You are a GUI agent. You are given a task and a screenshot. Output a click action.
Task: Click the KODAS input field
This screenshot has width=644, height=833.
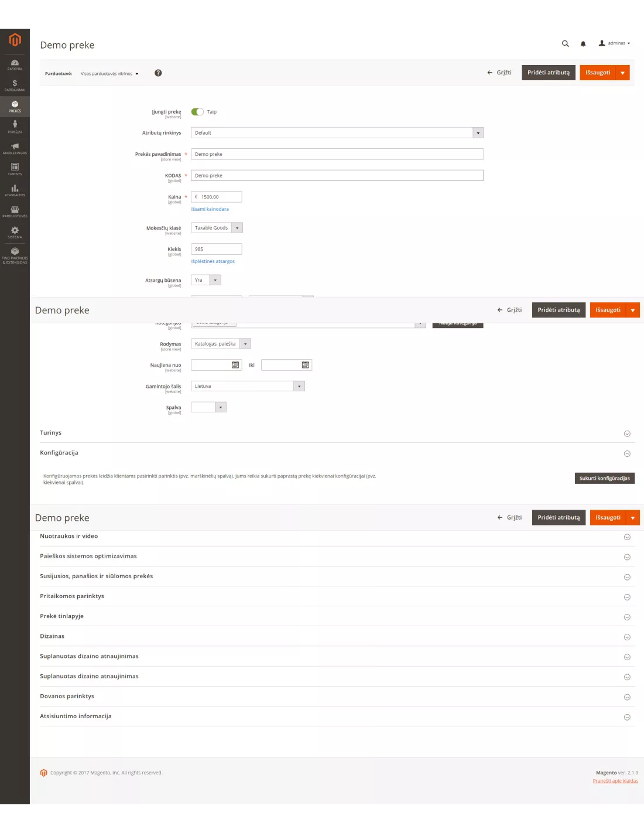point(337,175)
